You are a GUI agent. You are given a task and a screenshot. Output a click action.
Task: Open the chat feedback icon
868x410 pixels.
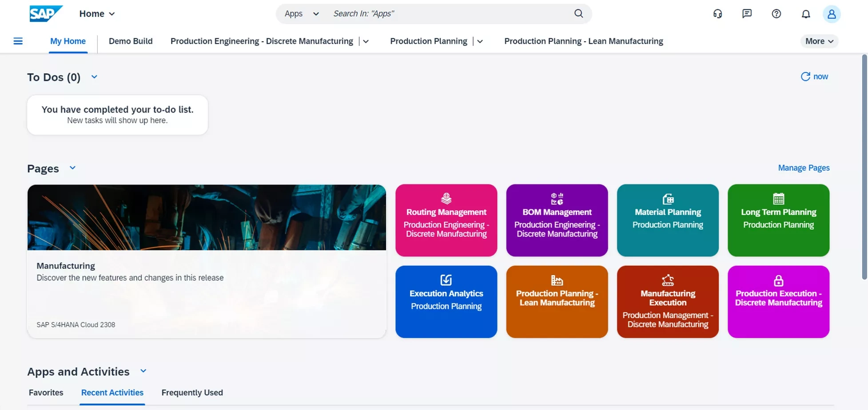pos(747,14)
